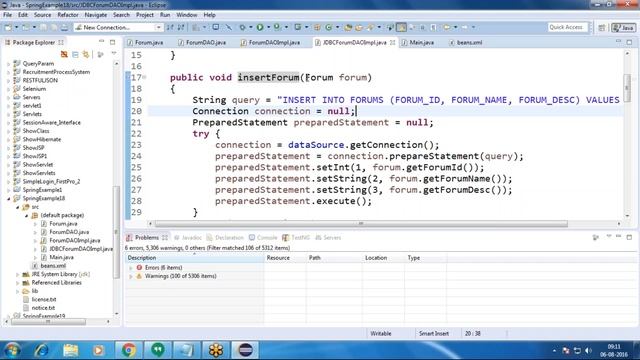The height and width of the screenshot is (360, 640).
Task: Open the Project menu
Action: (145, 15)
